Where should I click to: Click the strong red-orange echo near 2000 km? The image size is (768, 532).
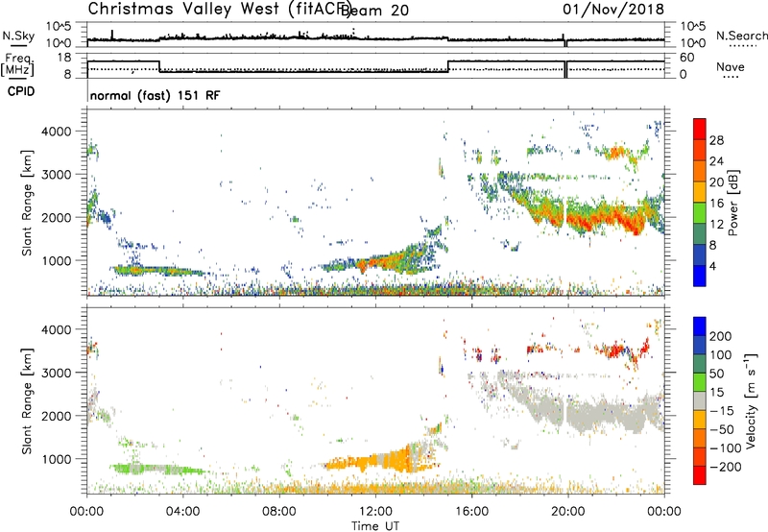point(608,217)
